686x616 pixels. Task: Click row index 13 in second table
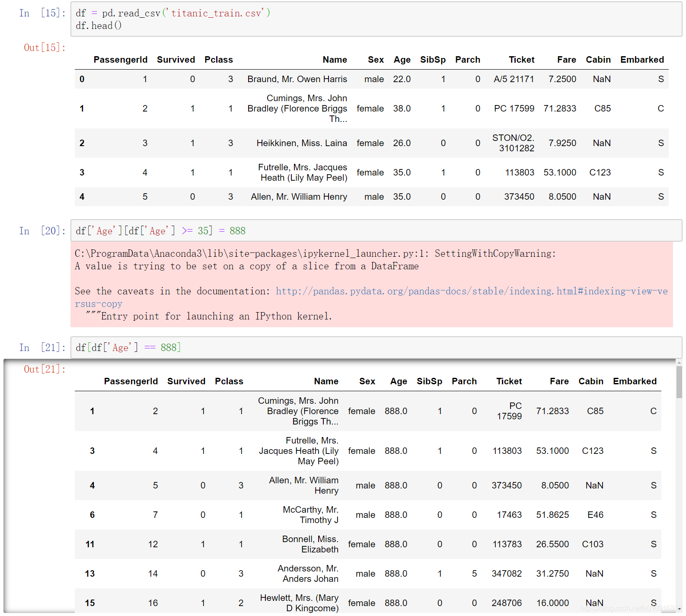pos(90,574)
